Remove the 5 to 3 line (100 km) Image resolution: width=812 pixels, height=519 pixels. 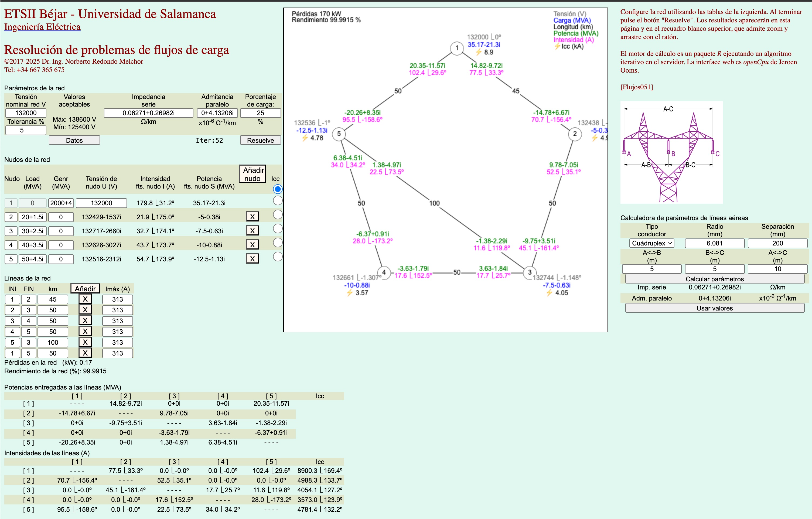pyautogui.click(x=85, y=342)
